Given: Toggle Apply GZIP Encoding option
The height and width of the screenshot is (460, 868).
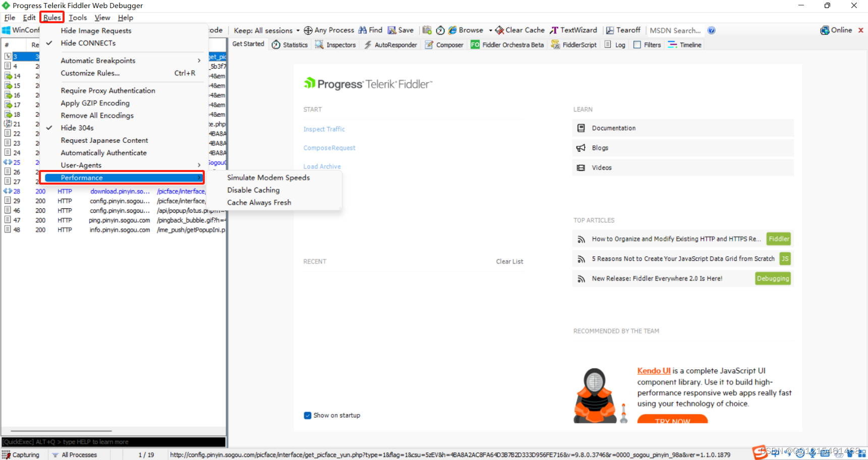Looking at the screenshot, I should (x=95, y=103).
